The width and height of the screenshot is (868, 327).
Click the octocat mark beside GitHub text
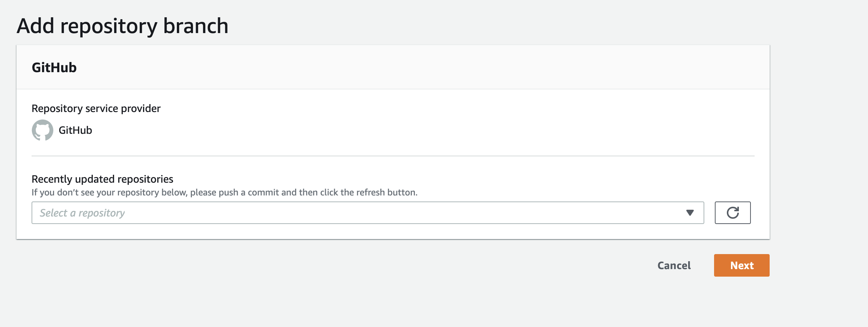(x=42, y=130)
